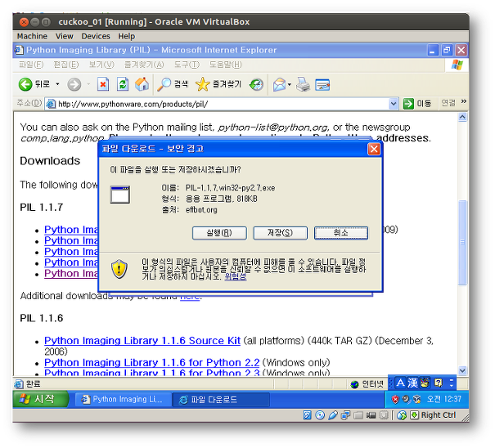The image size is (495, 448).
Task: Open Python Imaging Library 1.1.6 Source Kit link
Action: pyautogui.click(x=142, y=341)
